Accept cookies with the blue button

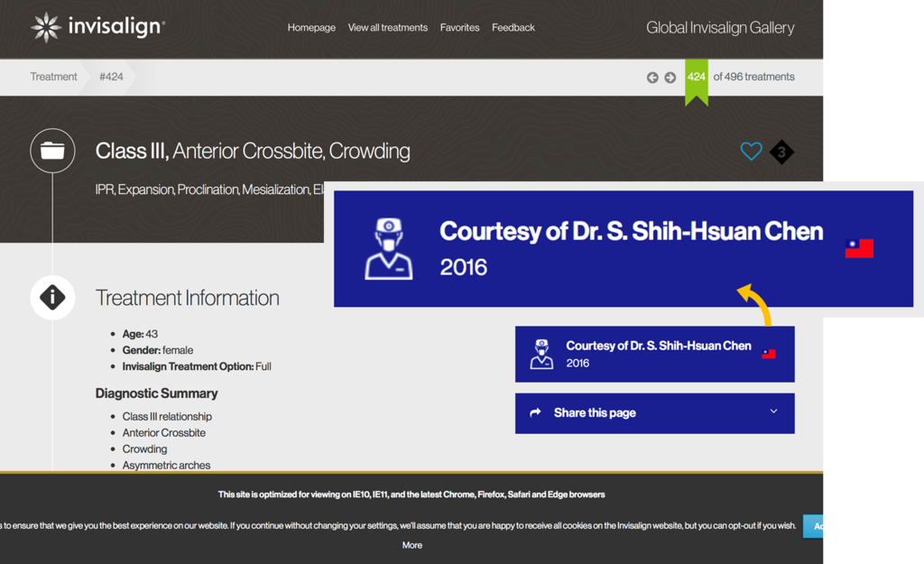813,526
